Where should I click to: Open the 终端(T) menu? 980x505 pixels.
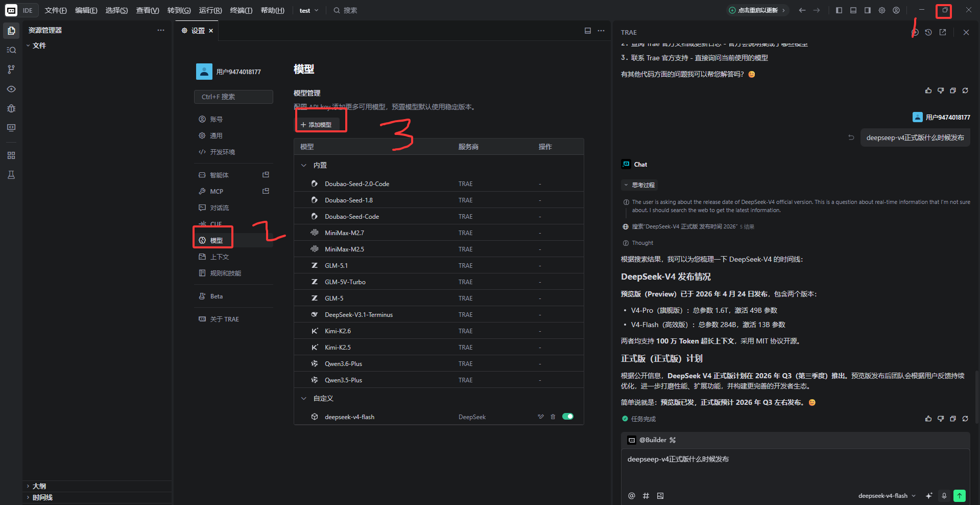click(241, 10)
